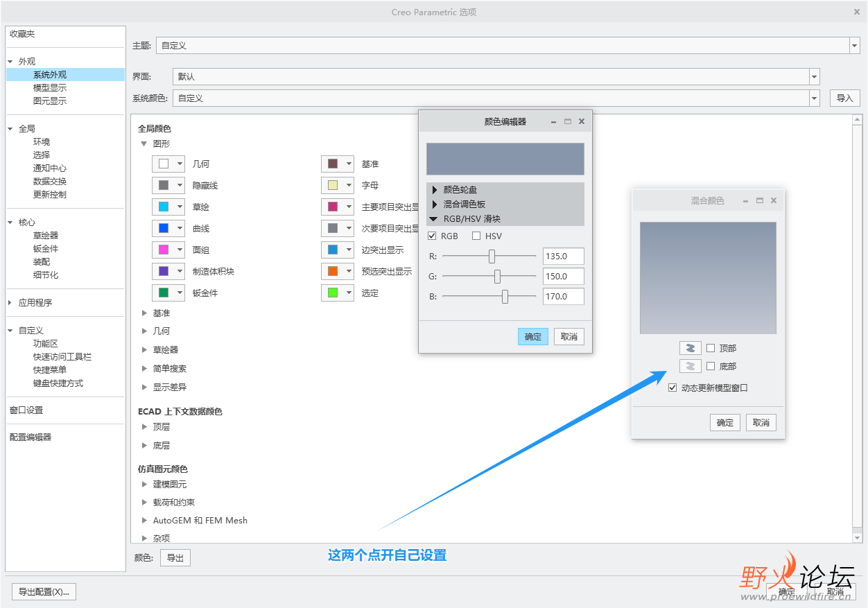Click the B value field 170.0
The width and height of the screenshot is (868, 608).
pos(564,297)
